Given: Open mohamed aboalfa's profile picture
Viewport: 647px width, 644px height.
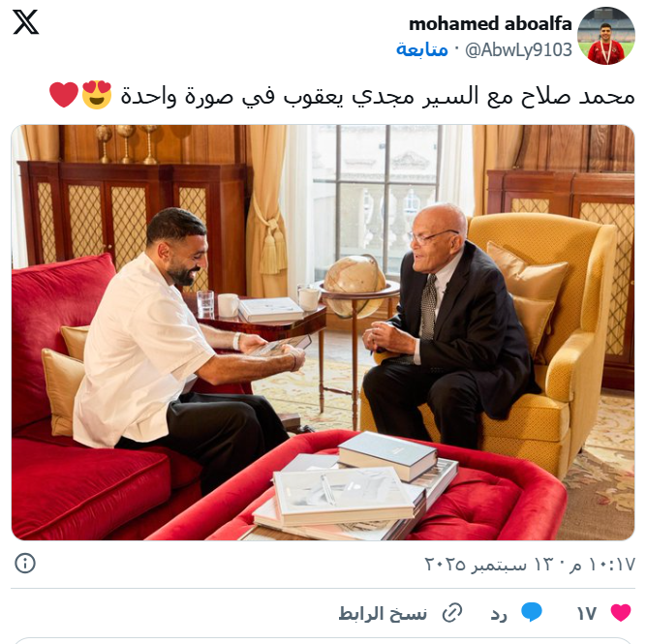Looking at the screenshot, I should [x=605, y=36].
